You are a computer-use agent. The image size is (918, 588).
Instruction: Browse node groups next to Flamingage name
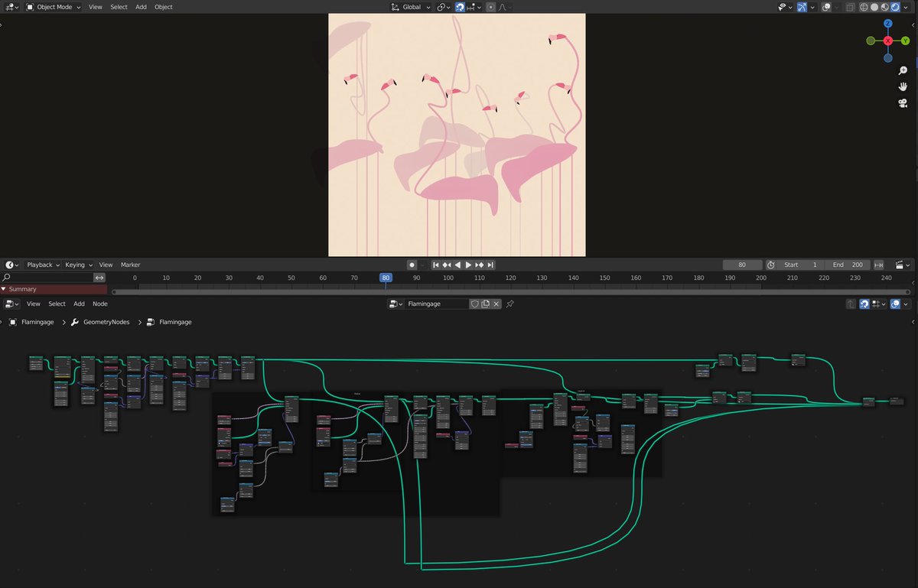396,304
